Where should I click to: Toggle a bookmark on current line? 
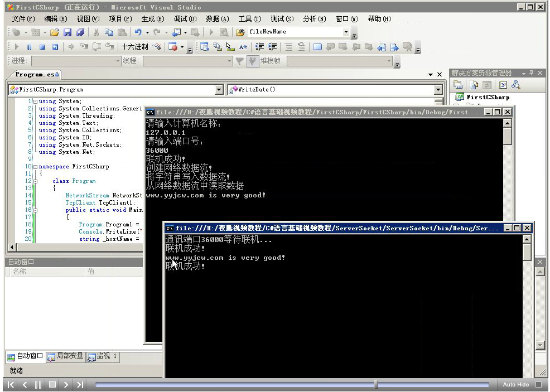click(317, 47)
